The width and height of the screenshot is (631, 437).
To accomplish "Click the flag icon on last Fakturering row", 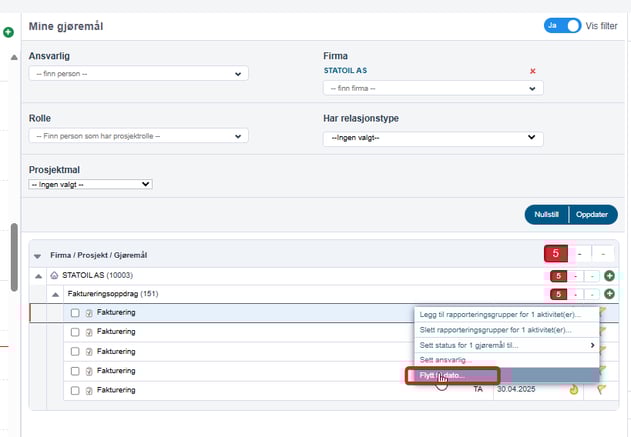I will (602, 389).
